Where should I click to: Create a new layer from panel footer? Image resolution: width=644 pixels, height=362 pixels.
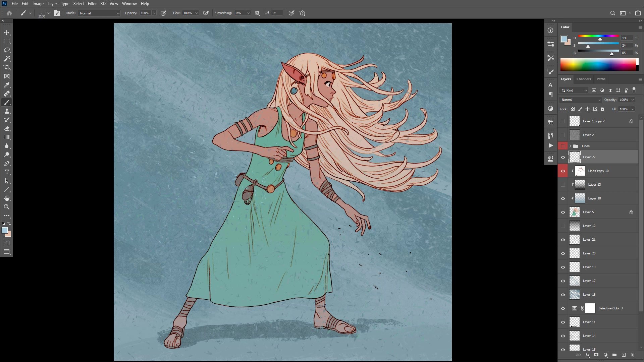click(624, 355)
